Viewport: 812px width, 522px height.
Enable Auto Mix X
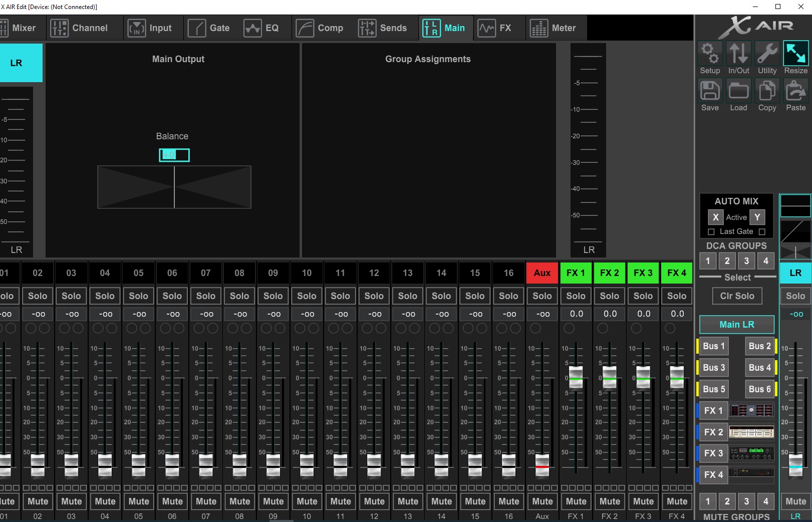pyautogui.click(x=716, y=217)
